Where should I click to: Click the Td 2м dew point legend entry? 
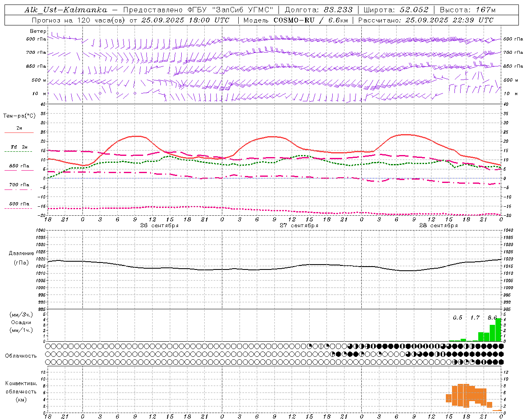tap(19, 147)
